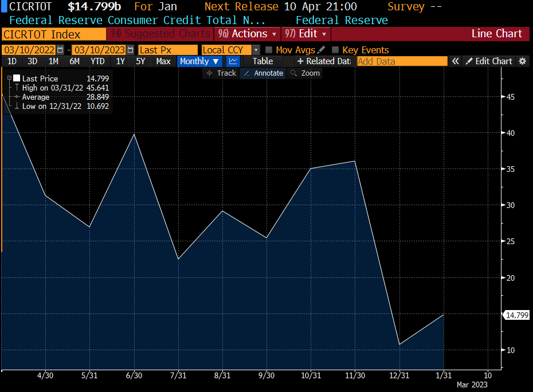Click the Add Data input field

click(402, 61)
